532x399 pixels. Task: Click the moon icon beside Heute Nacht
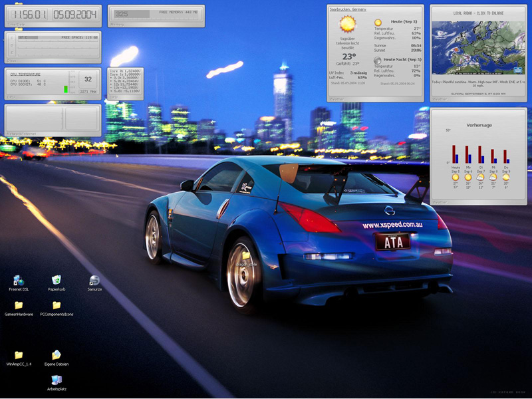[377, 61]
